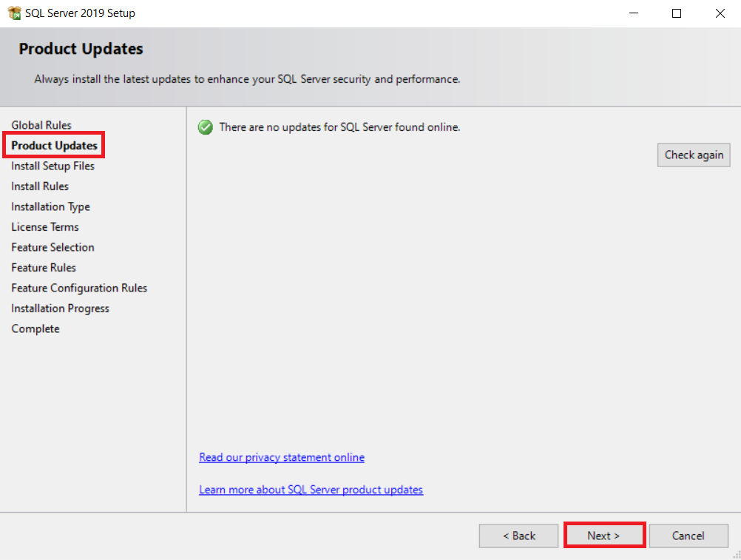This screenshot has height=560, width=741.
Task: Select the Installation Progress step
Action: [x=60, y=308]
